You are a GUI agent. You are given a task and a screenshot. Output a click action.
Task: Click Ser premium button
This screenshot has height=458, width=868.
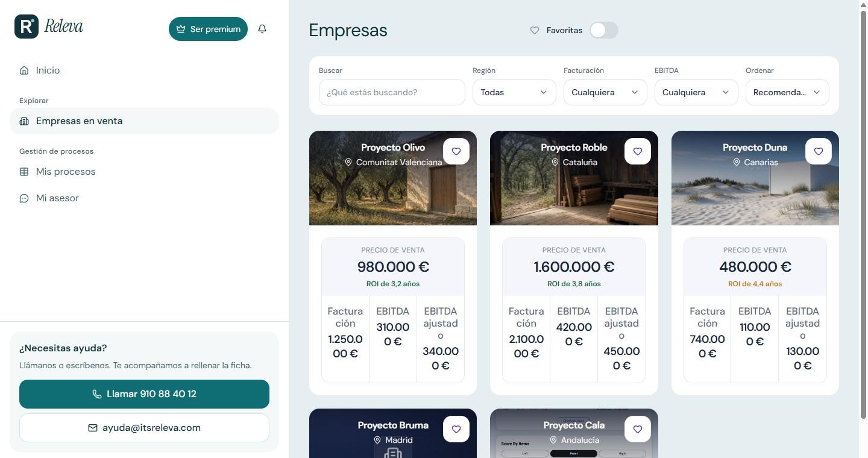pos(208,29)
